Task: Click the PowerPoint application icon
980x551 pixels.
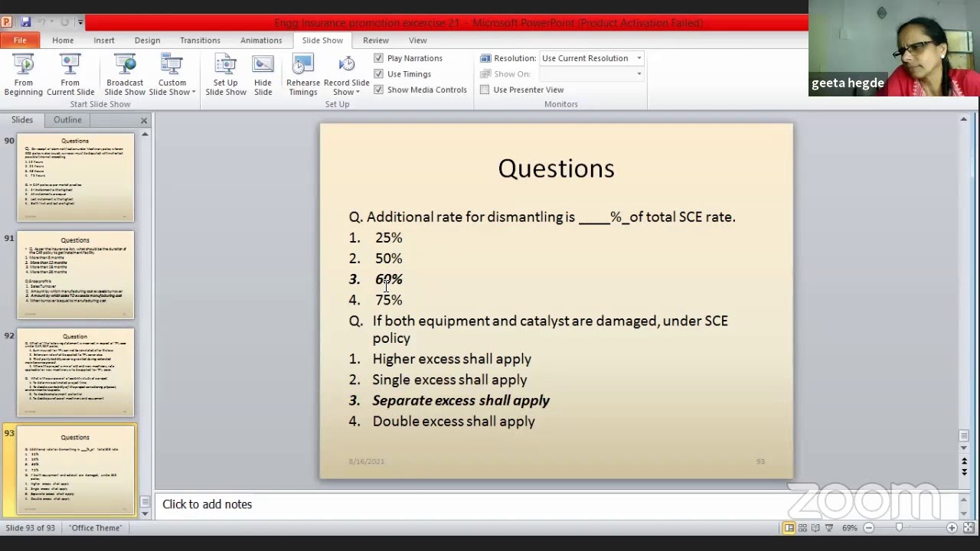Action: [7, 22]
